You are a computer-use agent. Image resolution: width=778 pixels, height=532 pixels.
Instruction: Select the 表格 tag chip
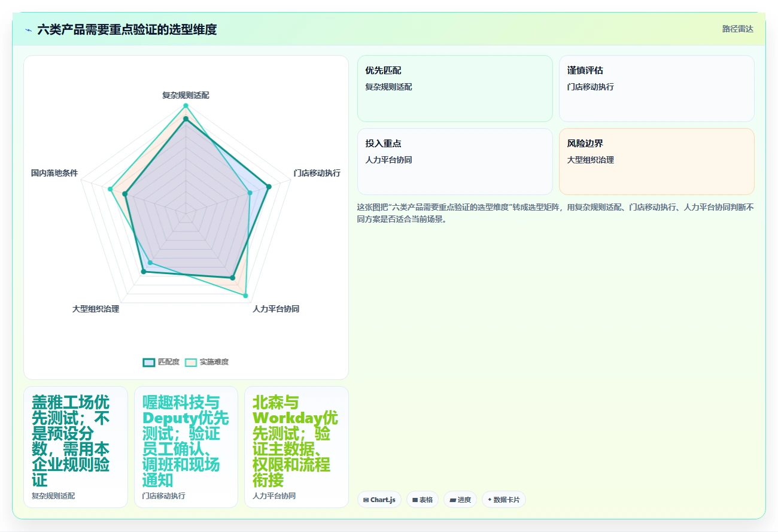pyautogui.click(x=423, y=500)
